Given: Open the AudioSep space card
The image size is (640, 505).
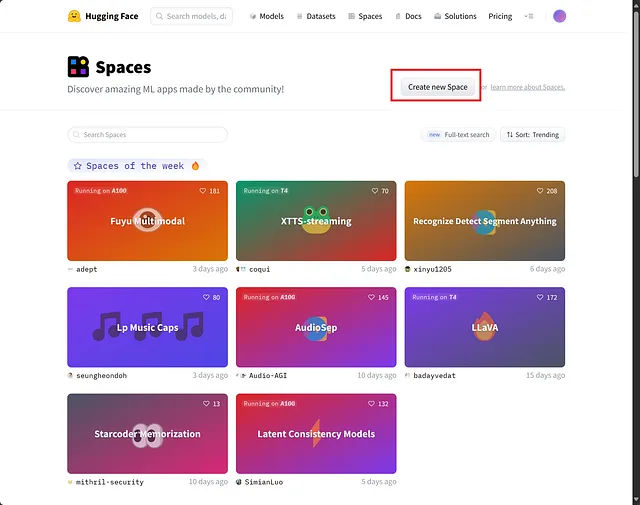Looking at the screenshot, I should click(x=316, y=327).
